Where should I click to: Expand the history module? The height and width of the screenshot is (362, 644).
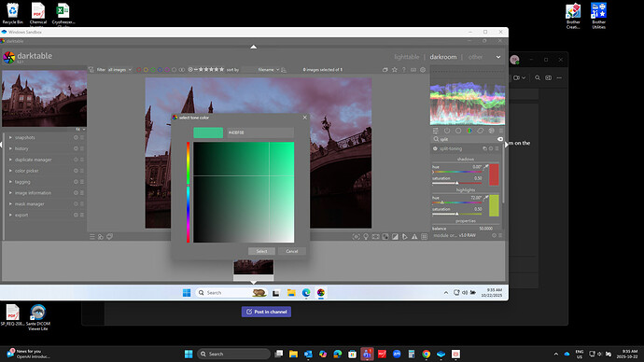click(10, 148)
